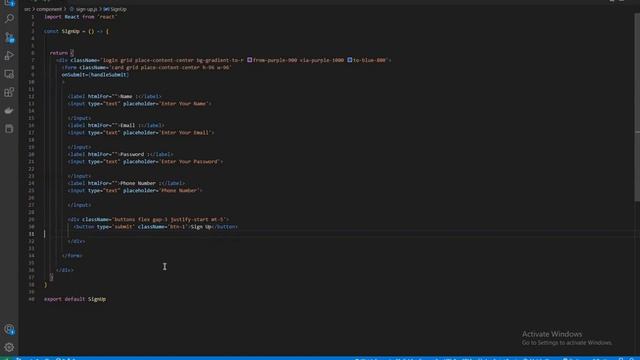The image size is (640, 360).
Task: Click 'onSubmit={handleSubmit}' attribute
Action: [95, 75]
